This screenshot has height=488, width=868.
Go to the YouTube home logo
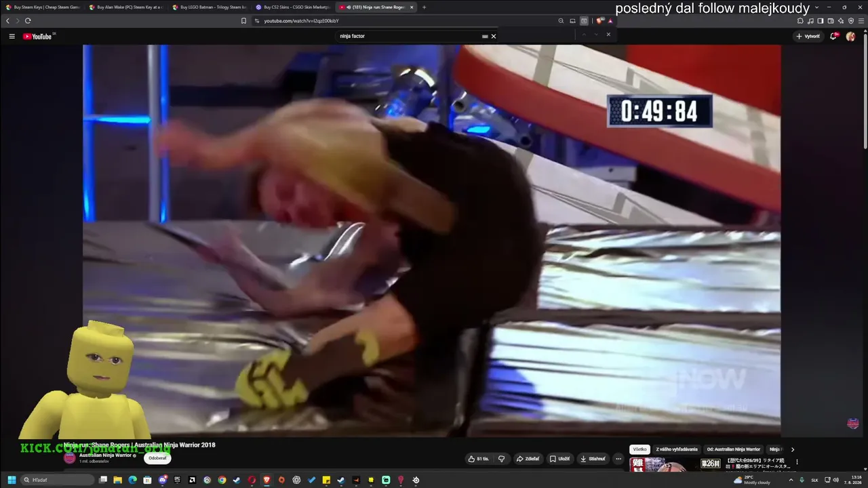pyautogui.click(x=37, y=37)
